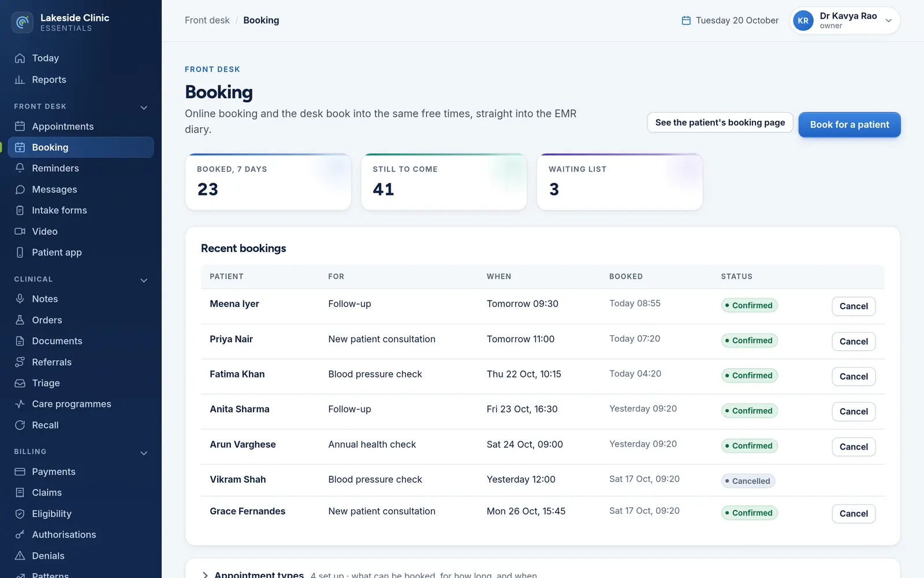Click the Orders flask icon

pyautogui.click(x=20, y=320)
